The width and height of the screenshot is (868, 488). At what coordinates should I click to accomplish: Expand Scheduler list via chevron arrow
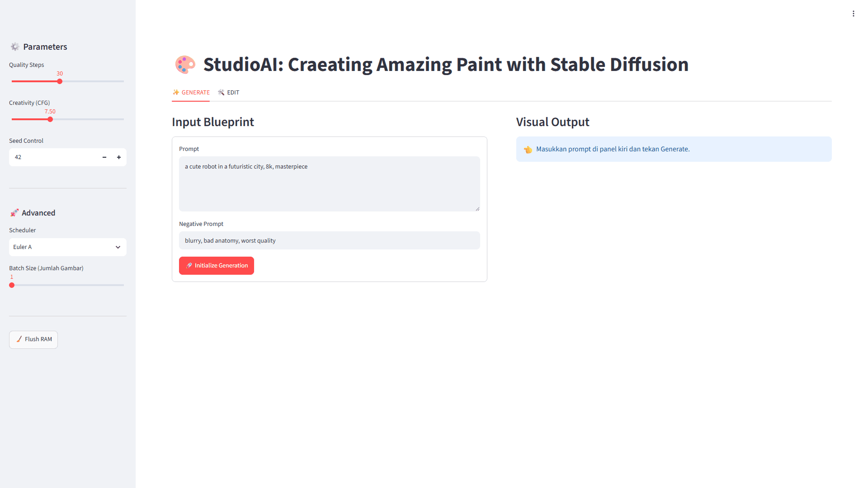tap(118, 247)
